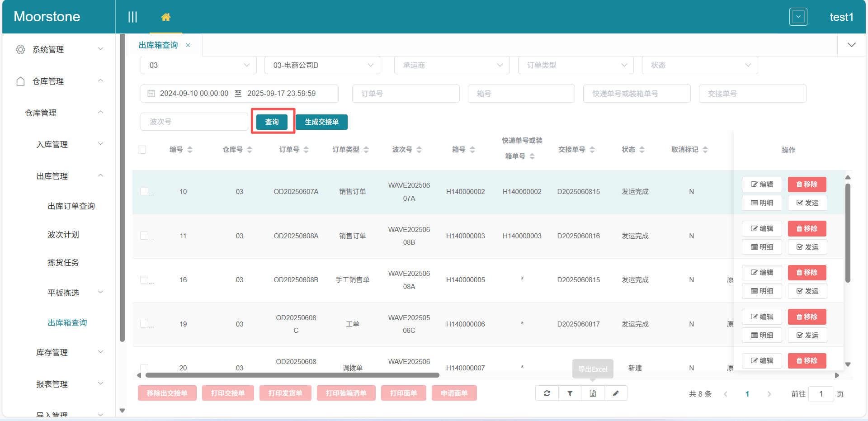Export the table to Excel

(593, 393)
